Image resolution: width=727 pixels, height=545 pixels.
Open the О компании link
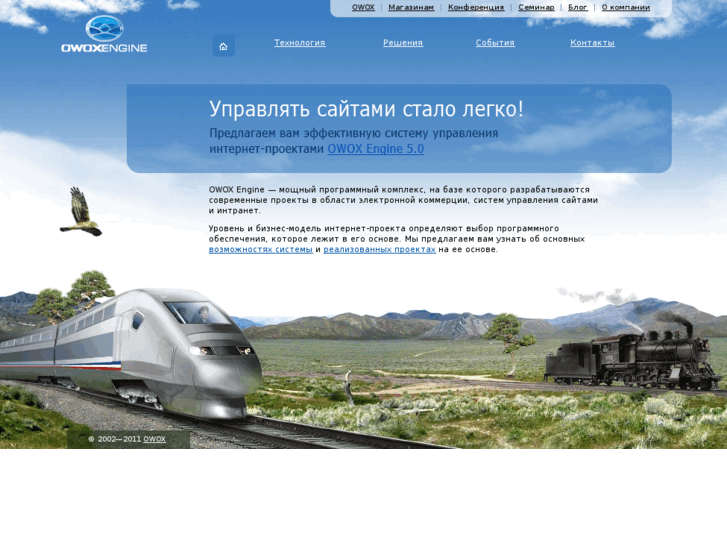tap(625, 7)
